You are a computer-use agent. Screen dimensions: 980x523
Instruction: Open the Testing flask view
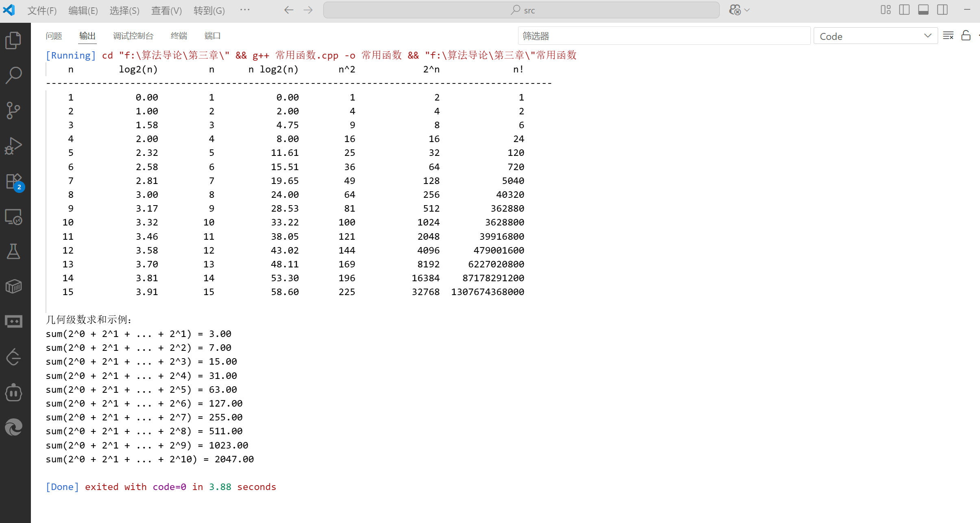13,252
